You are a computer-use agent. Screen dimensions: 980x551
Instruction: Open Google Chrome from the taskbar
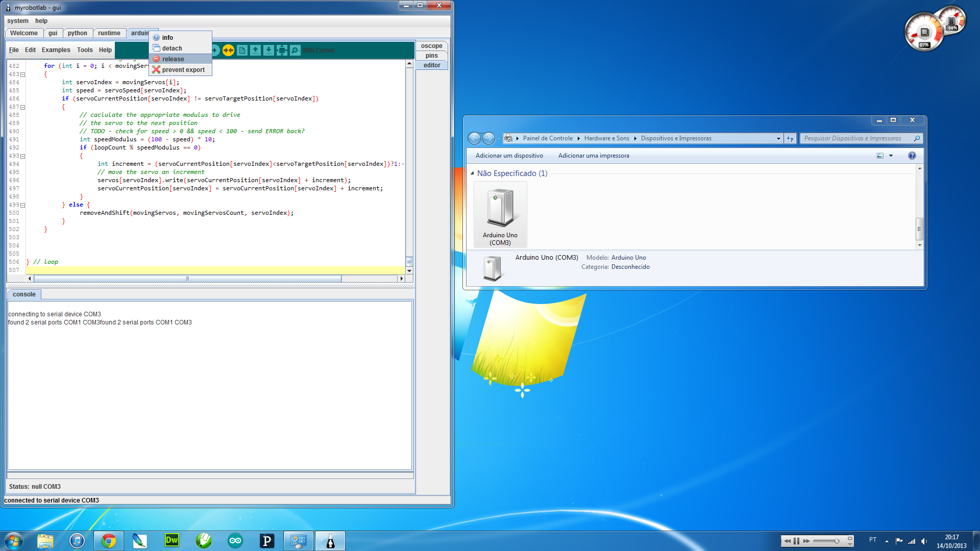point(109,541)
